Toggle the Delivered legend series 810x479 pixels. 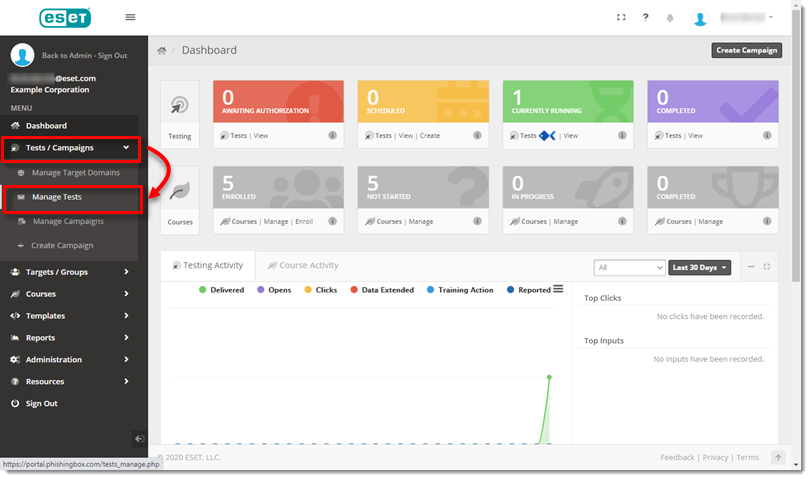tap(222, 290)
